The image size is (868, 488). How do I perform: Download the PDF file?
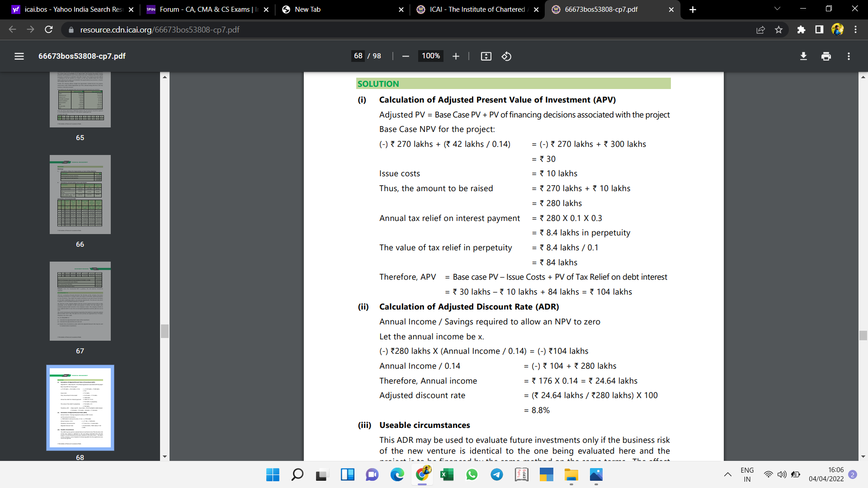tap(803, 56)
